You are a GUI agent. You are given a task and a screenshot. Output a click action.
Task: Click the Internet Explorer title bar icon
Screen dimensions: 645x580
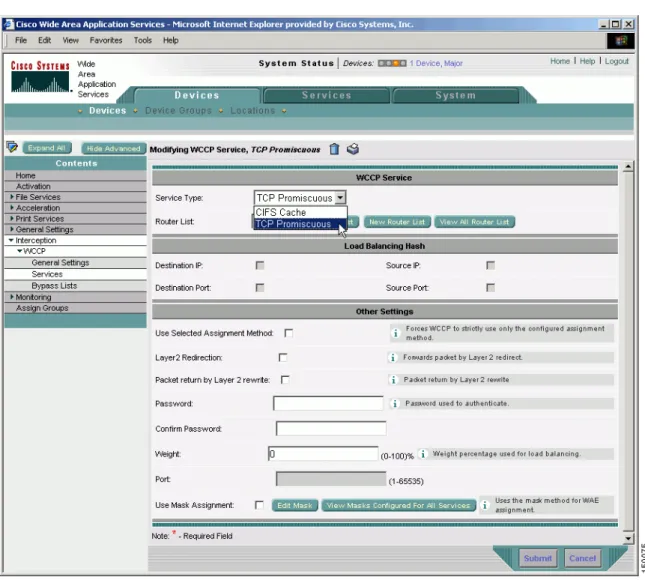[9, 24]
